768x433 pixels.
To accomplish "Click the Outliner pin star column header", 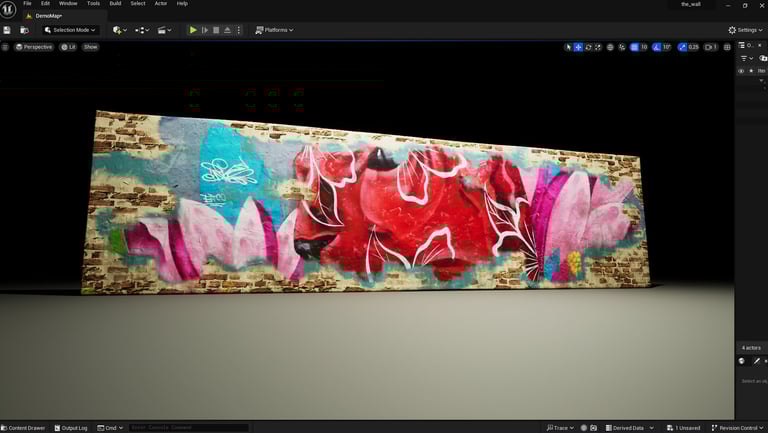I will point(751,71).
